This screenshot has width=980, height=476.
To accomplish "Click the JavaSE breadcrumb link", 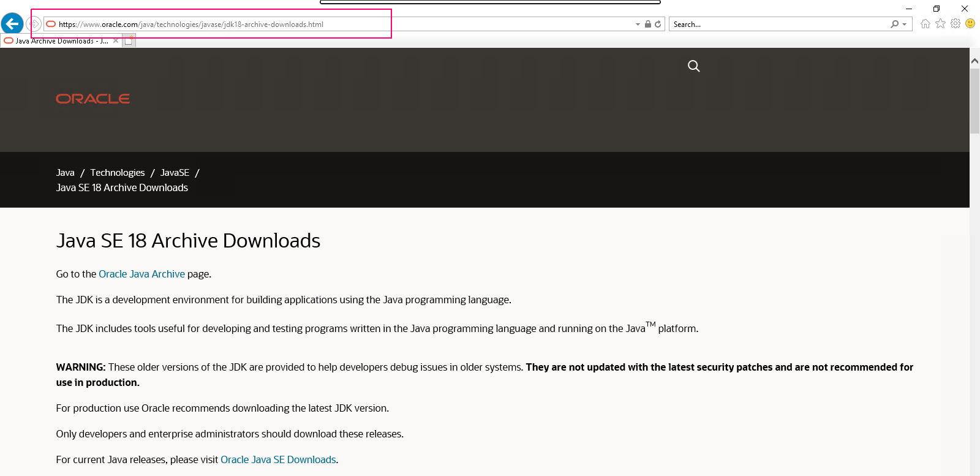I will 175,173.
